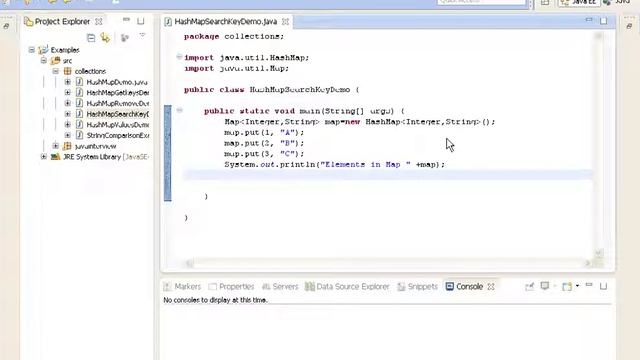Image resolution: width=640 pixels, height=360 pixels.
Task: Restore left minimized view stack icon
Action: [x=6, y=26]
